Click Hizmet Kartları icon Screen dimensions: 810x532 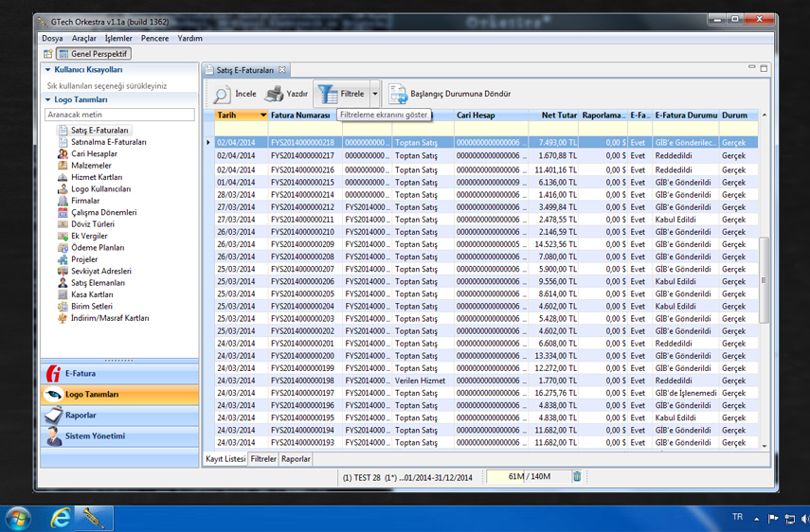tap(63, 177)
